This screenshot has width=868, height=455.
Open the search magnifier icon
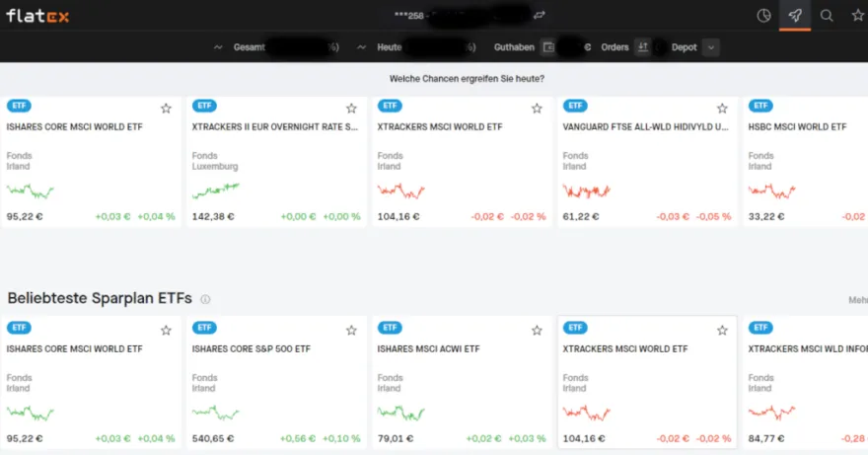coord(827,16)
